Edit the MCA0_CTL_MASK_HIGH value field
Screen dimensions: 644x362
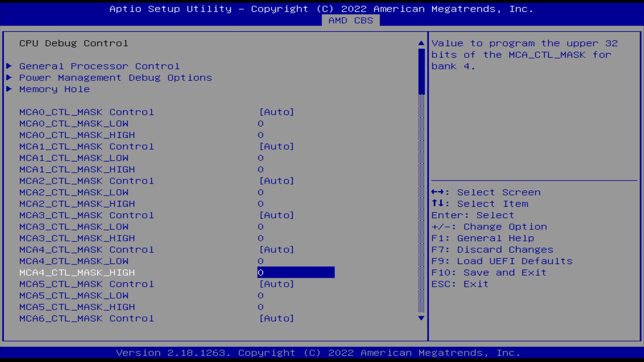click(x=260, y=135)
